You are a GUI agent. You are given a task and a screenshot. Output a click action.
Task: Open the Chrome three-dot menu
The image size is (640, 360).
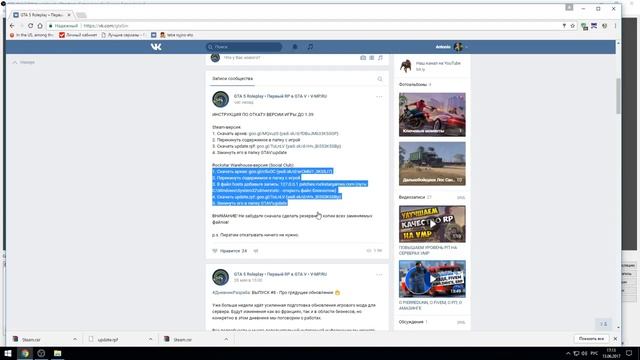615,26
